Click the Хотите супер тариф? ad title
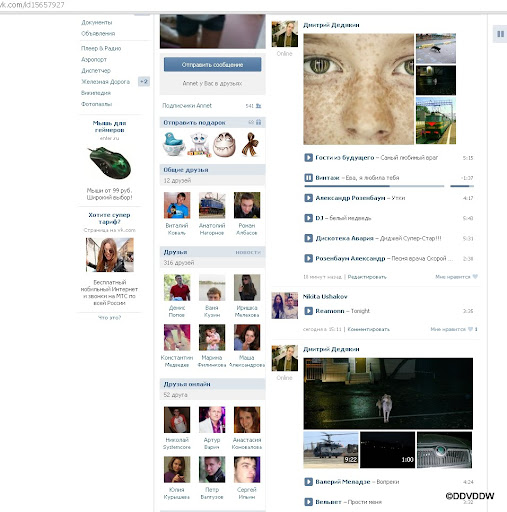The width and height of the screenshot is (507, 512). pyautogui.click(x=109, y=218)
